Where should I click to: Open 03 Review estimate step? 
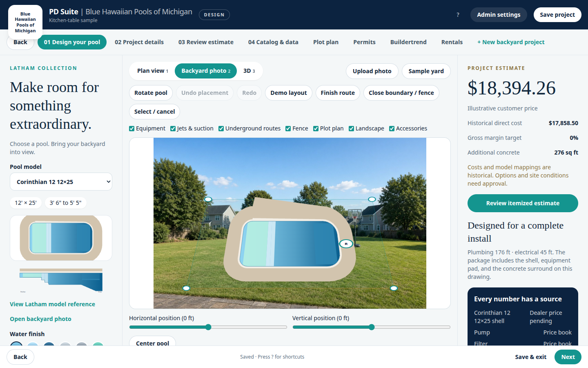click(x=206, y=42)
